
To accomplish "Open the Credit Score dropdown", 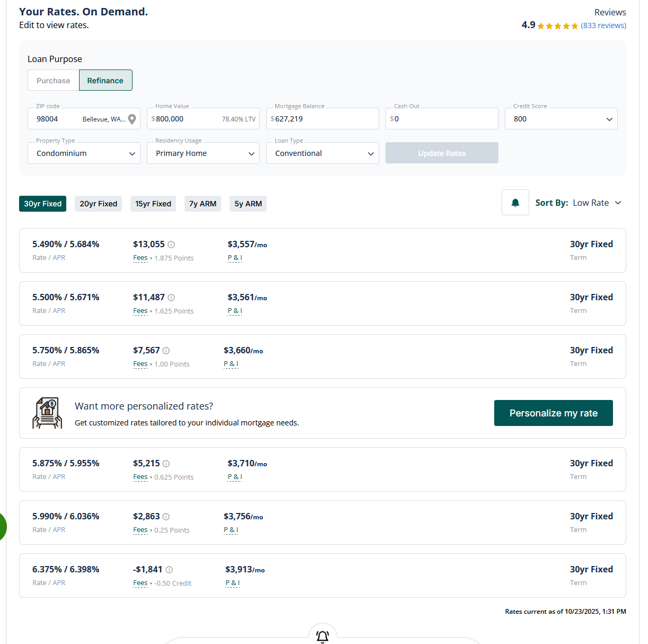I will pos(561,119).
